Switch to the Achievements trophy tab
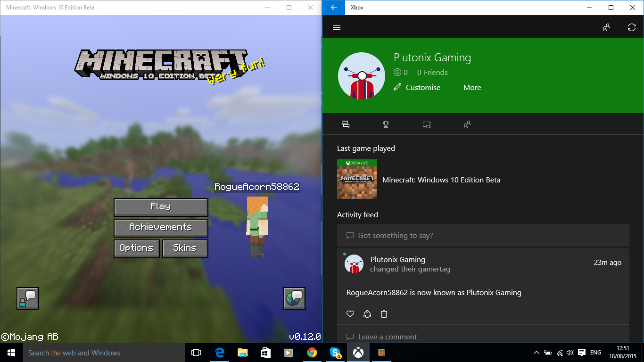 (x=386, y=124)
